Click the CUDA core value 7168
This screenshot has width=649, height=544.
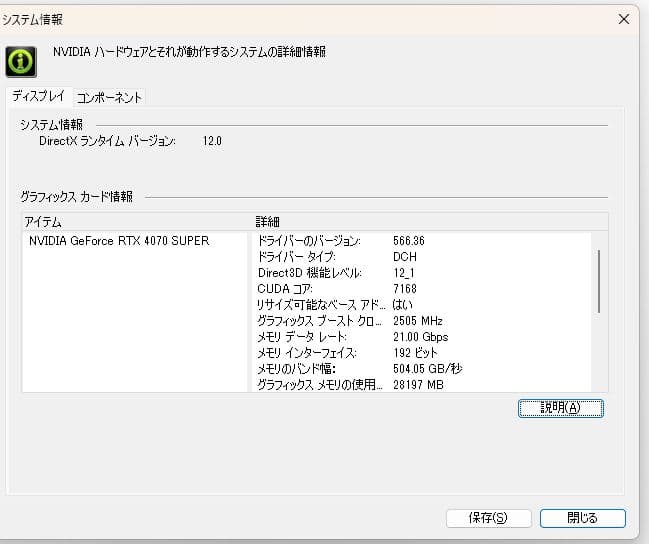405,289
